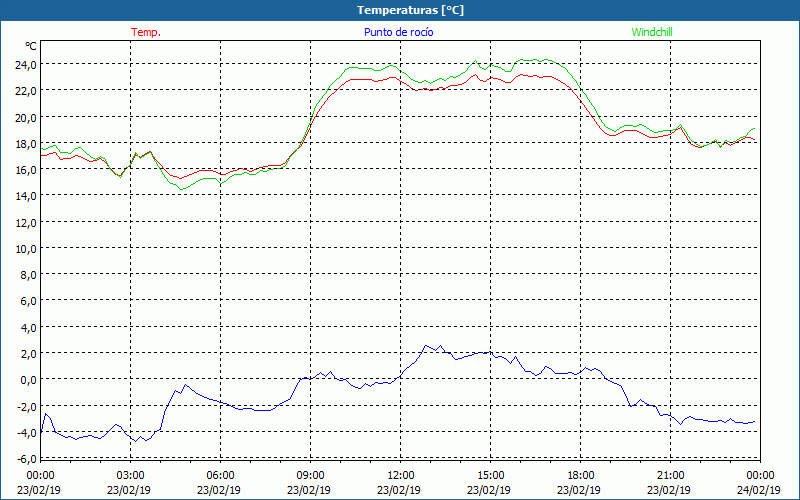Click the 10,0 y-axis value
Image resolution: width=800 pixels, height=500 pixels.
[27, 248]
